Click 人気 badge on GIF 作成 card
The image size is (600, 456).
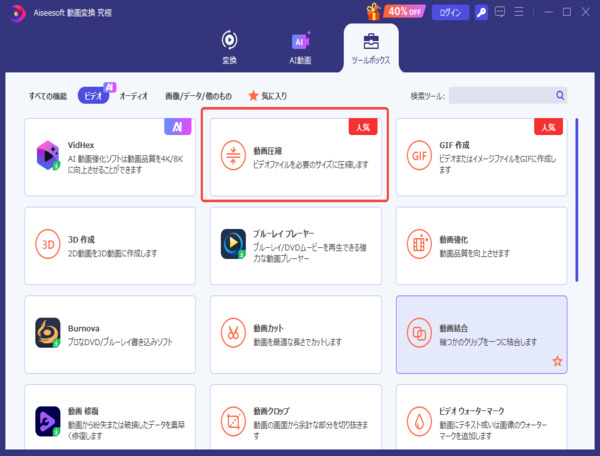coord(548,127)
